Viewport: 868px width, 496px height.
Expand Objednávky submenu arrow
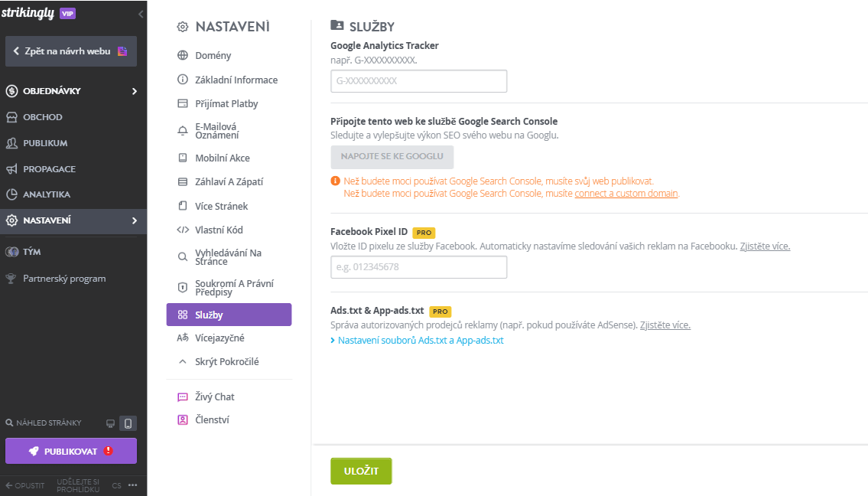pos(135,91)
